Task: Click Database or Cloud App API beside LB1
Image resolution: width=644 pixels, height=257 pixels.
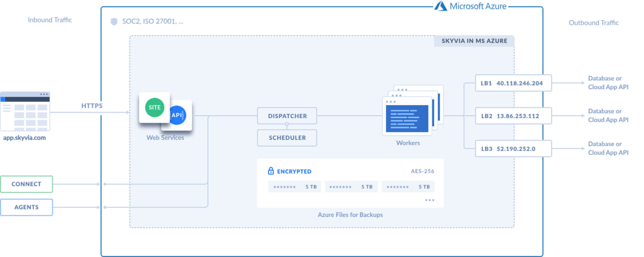Action: pyautogui.click(x=608, y=83)
